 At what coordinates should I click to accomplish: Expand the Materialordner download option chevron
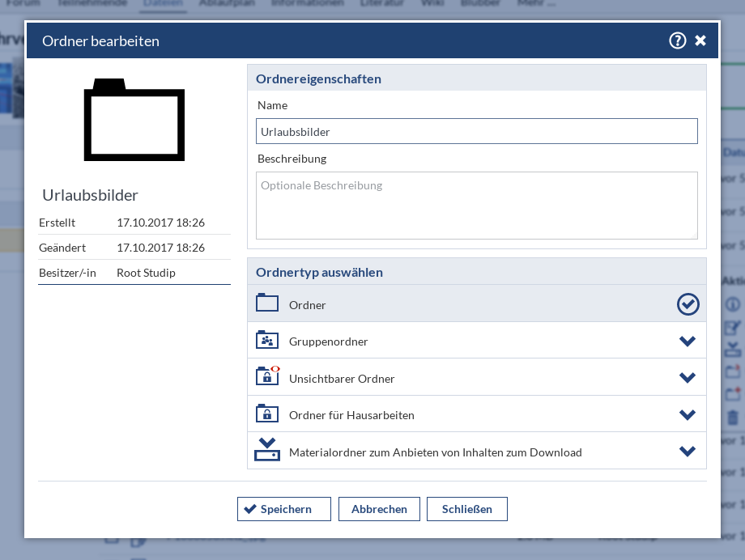click(688, 452)
